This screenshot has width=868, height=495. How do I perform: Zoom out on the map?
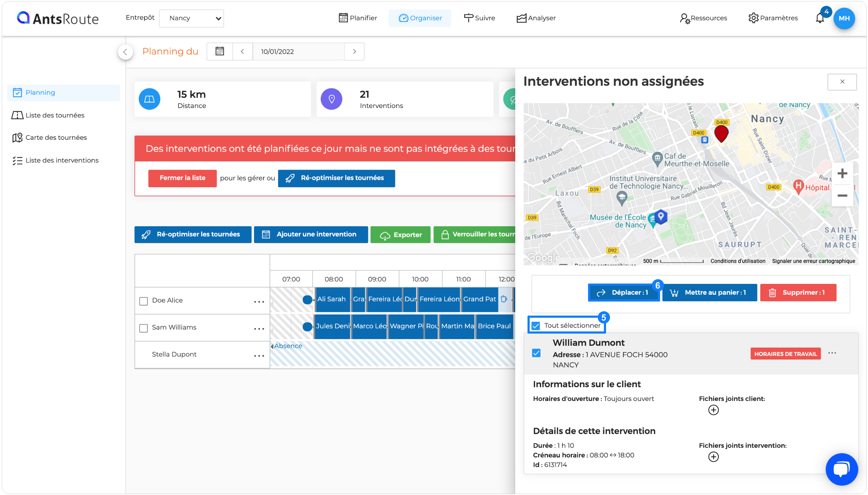pyautogui.click(x=842, y=196)
